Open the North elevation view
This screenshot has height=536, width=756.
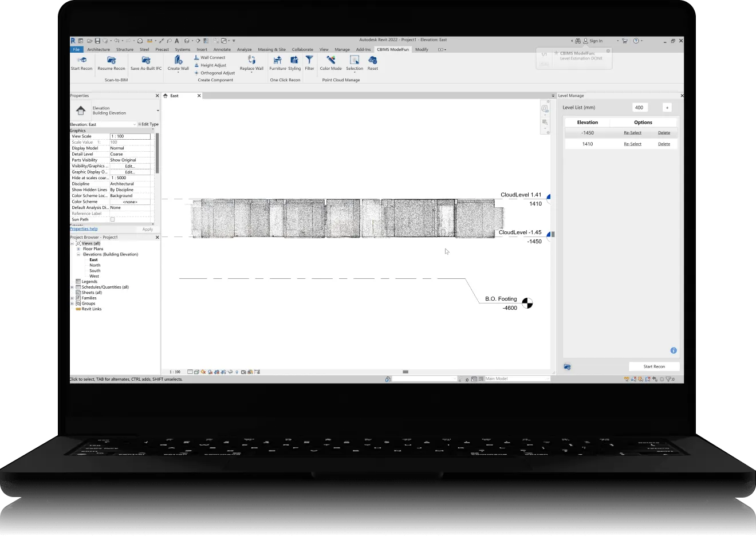95,265
